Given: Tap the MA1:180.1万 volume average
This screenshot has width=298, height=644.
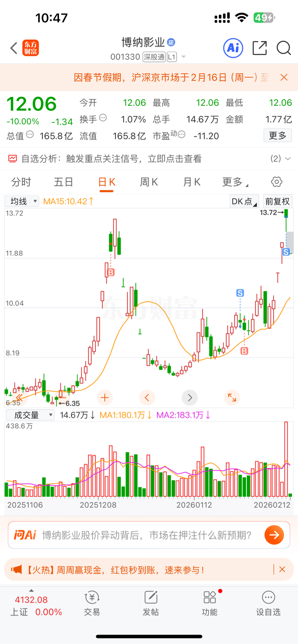Looking at the screenshot, I should pyautogui.click(x=125, y=415).
